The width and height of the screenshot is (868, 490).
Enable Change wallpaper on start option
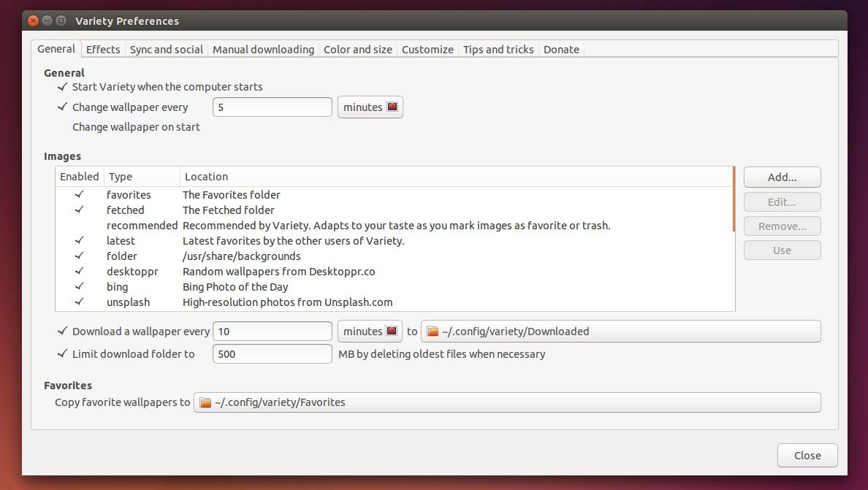point(63,127)
